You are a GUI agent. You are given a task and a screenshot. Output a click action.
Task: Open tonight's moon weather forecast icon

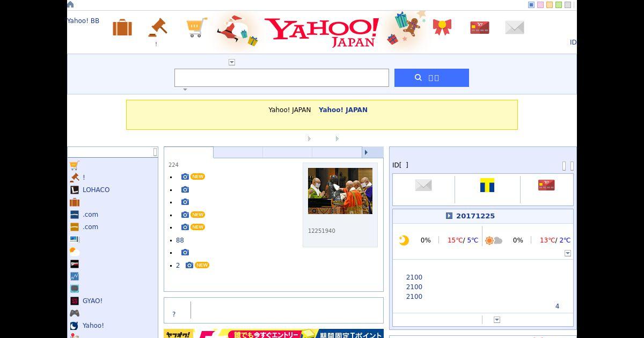click(x=404, y=240)
